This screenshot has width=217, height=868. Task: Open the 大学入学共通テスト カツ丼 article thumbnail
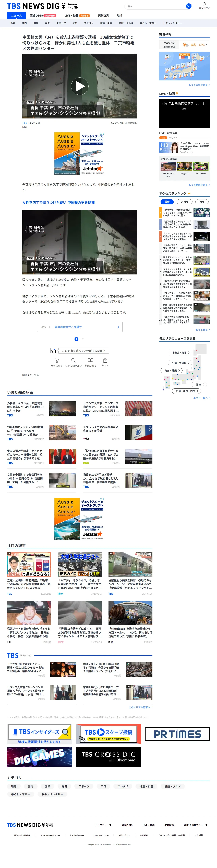pyautogui.click(x=80, y=564)
